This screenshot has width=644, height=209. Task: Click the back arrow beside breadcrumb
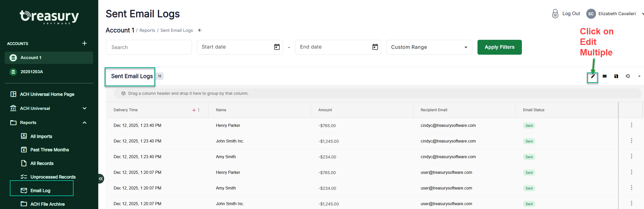point(200,30)
